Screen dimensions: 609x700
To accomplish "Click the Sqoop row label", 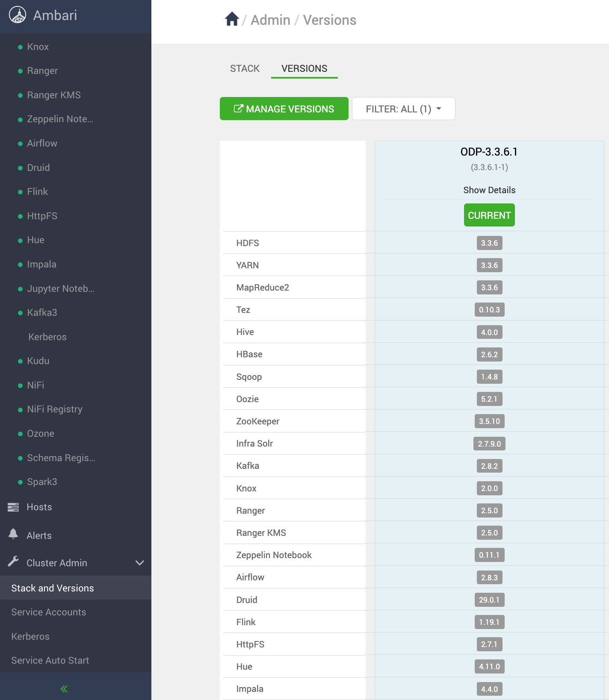I will click(249, 377).
